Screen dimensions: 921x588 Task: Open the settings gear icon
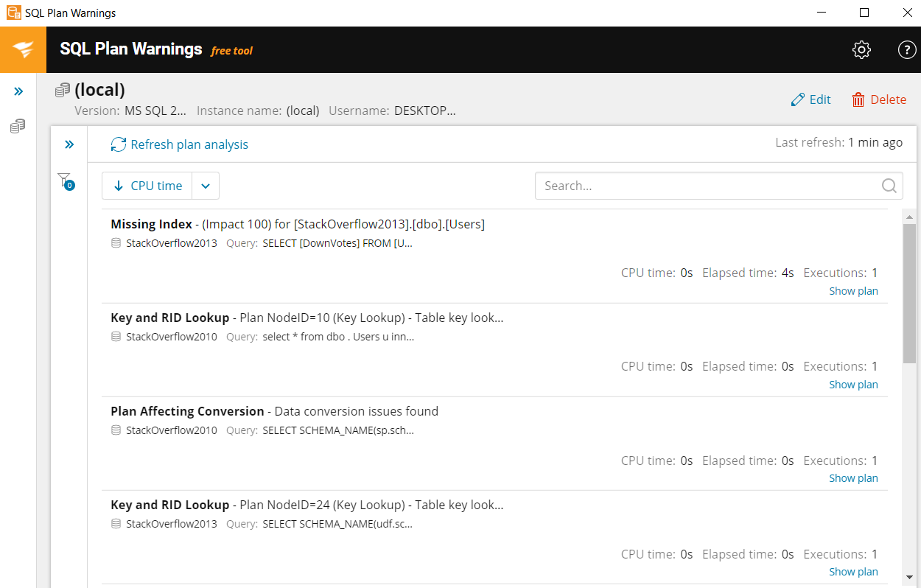[x=861, y=50]
